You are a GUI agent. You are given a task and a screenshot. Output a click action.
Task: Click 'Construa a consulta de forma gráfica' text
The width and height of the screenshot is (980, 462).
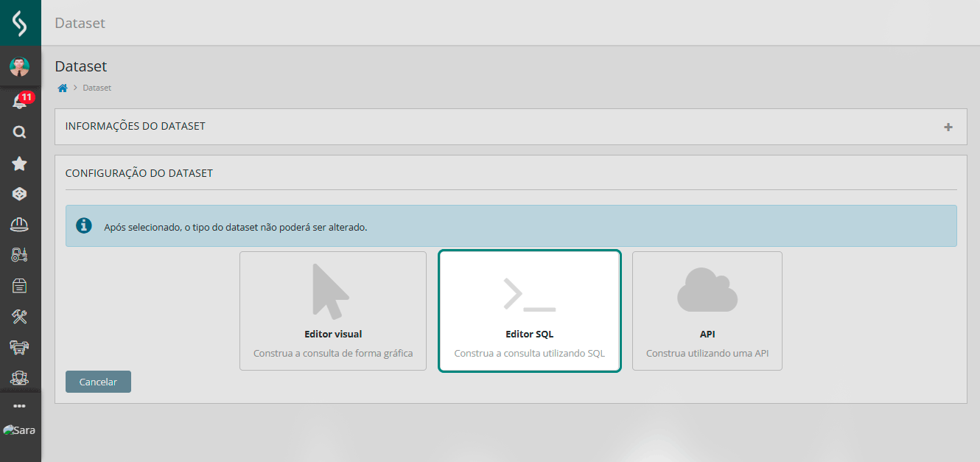click(333, 353)
